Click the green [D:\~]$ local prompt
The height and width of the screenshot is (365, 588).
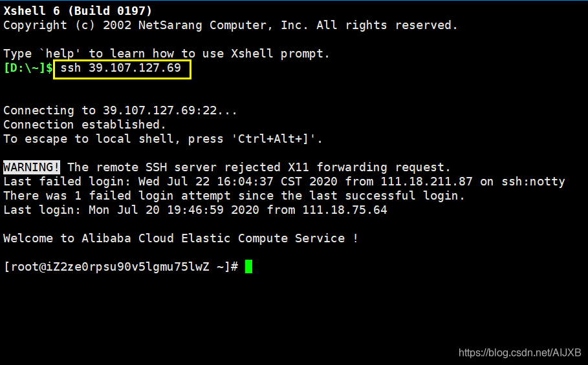[x=28, y=68]
